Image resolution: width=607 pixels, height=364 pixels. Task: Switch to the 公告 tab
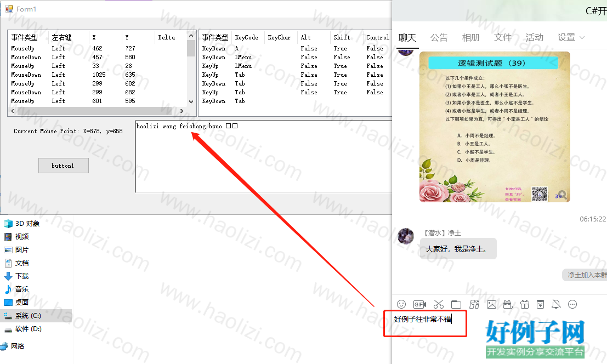(x=439, y=37)
